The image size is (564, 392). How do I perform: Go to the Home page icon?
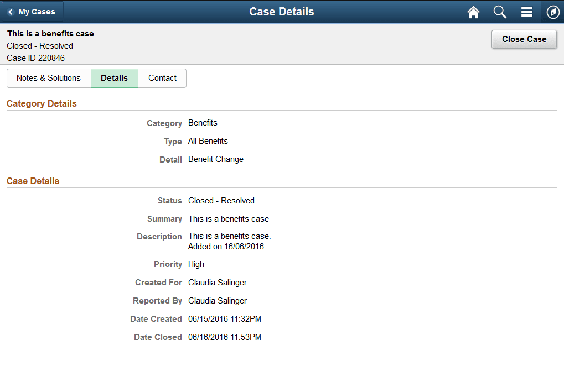tap(473, 12)
